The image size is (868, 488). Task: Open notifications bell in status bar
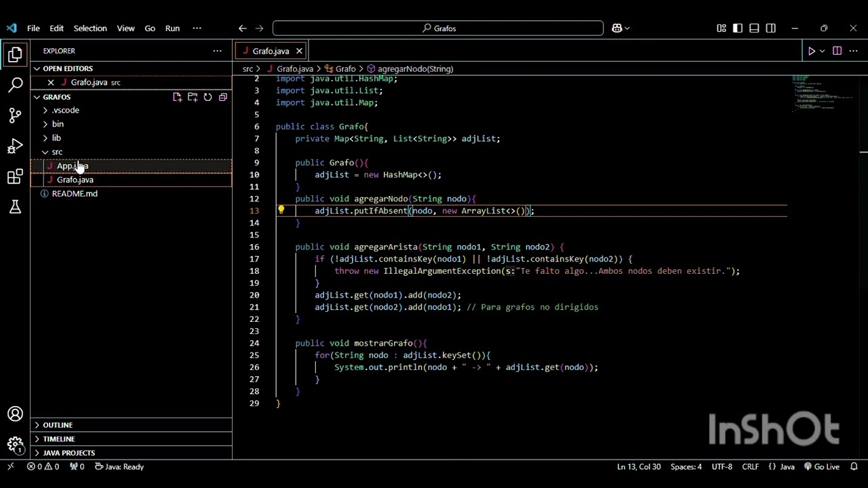(854, 466)
